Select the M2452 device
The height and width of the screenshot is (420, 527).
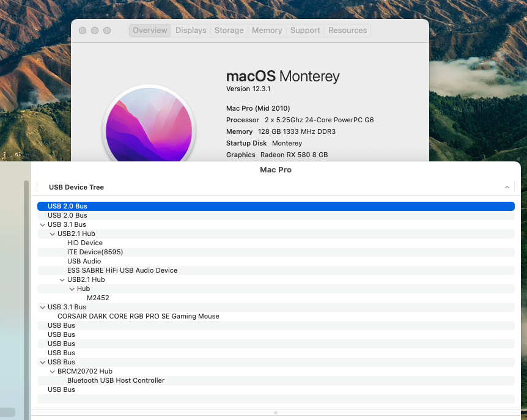click(x=98, y=298)
